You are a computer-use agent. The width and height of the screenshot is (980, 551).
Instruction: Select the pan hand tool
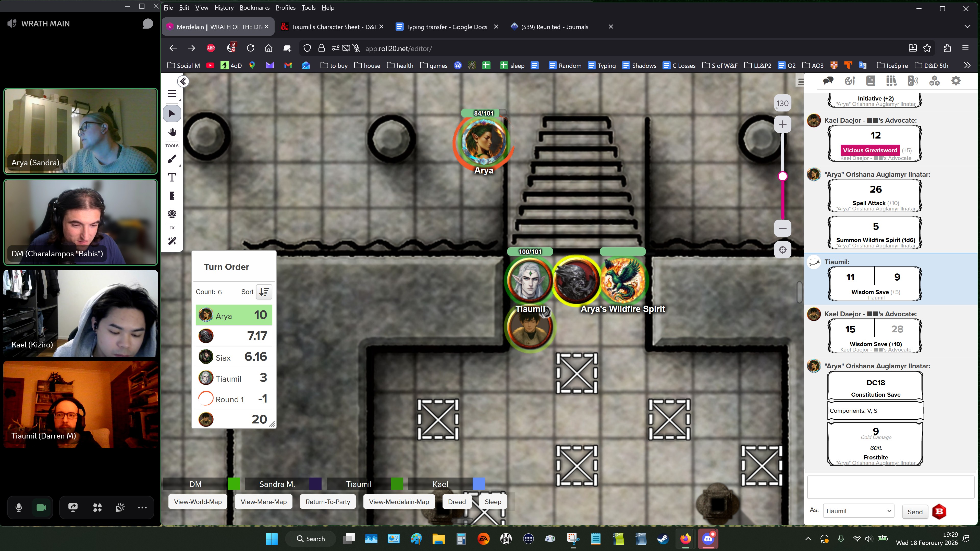(171, 132)
